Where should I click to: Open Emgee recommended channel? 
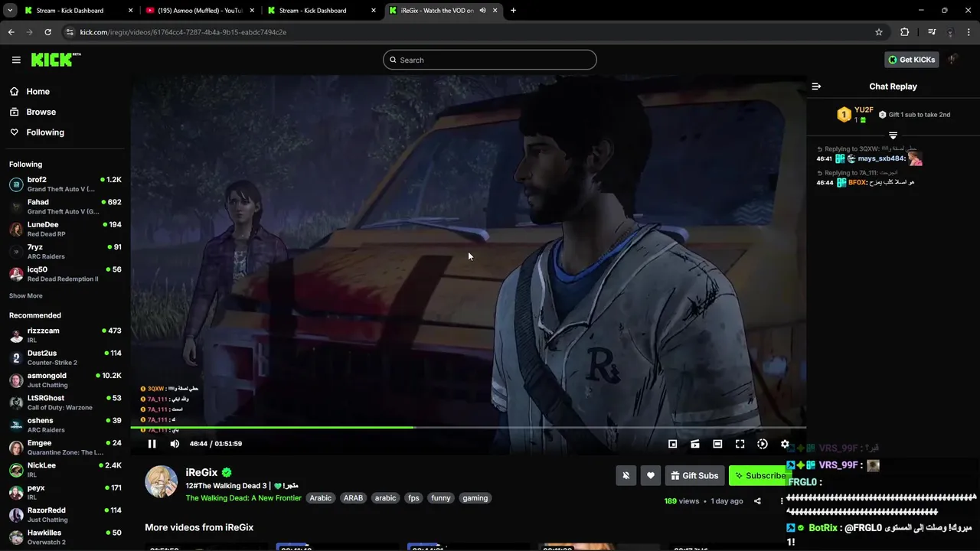pos(65,447)
